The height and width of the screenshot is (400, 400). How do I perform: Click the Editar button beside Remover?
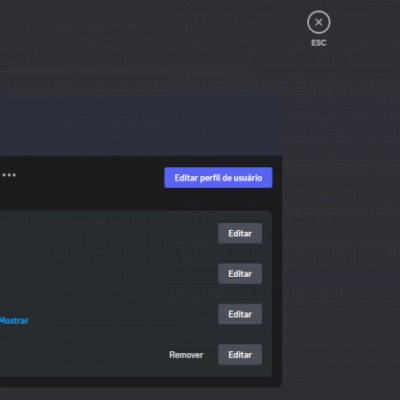point(240,355)
